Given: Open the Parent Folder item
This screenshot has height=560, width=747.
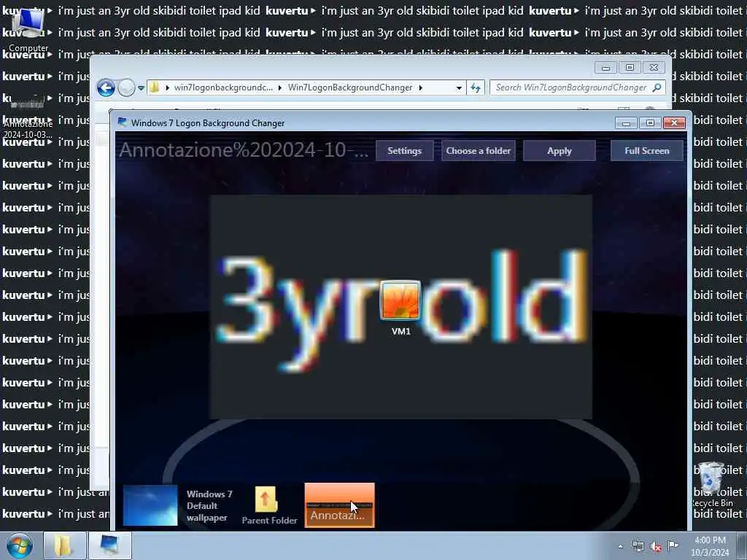Looking at the screenshot, I should (269, 506).
